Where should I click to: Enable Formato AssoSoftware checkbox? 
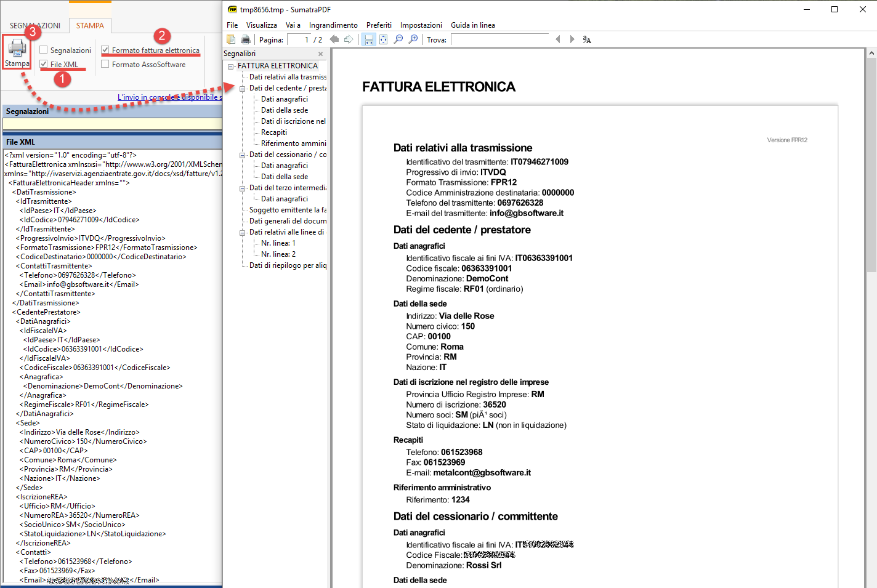tap(105, 64)
